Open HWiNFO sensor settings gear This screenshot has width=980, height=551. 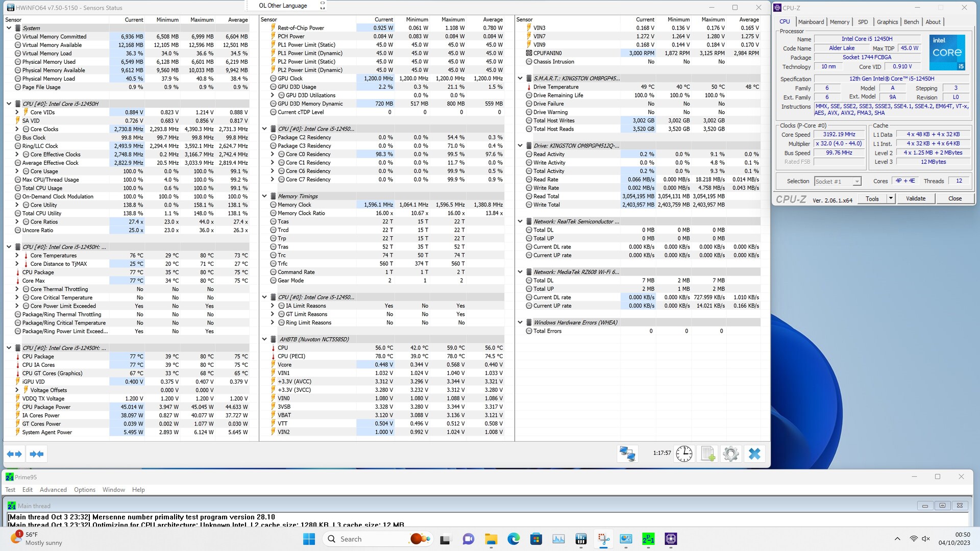tap(731, 454)
